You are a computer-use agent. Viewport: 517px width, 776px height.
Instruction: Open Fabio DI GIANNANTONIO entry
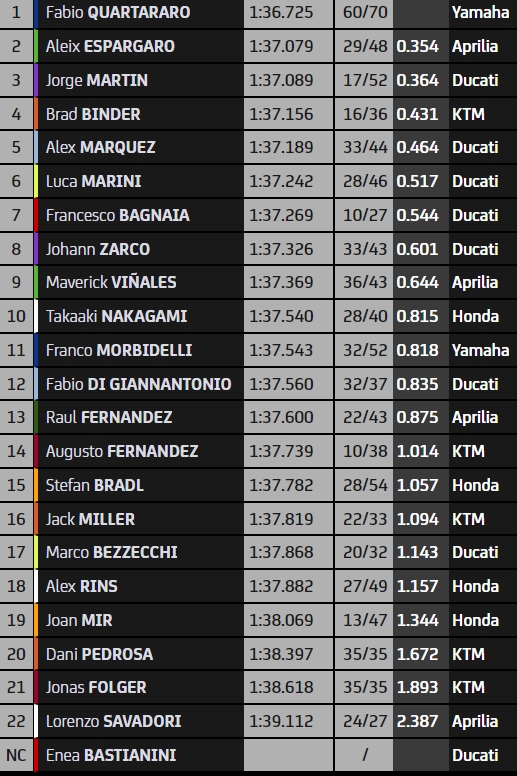pos(139,384)
